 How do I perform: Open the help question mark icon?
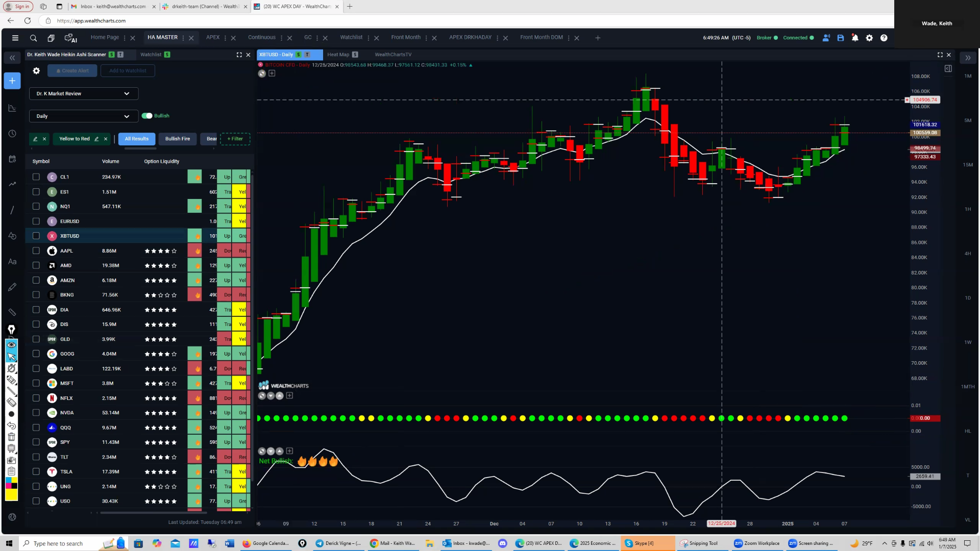884,38
